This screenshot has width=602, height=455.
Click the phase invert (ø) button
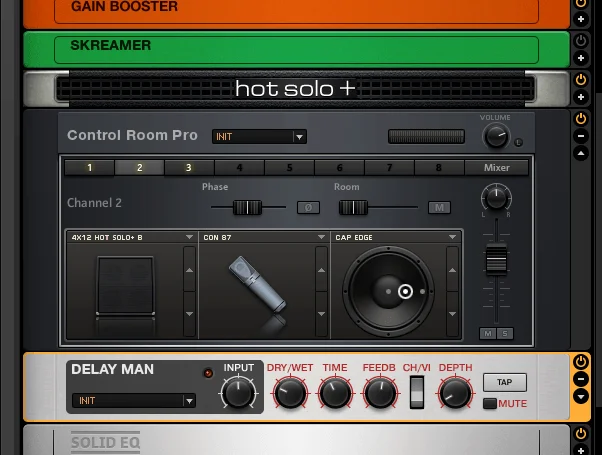click(308, 208)
